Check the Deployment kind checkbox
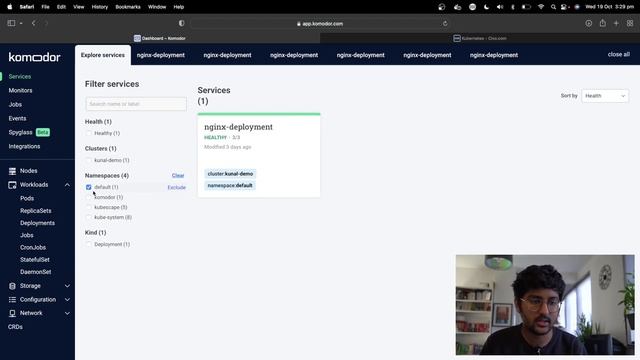This screenshot has height=360, width=640. [x=89, y=244]
